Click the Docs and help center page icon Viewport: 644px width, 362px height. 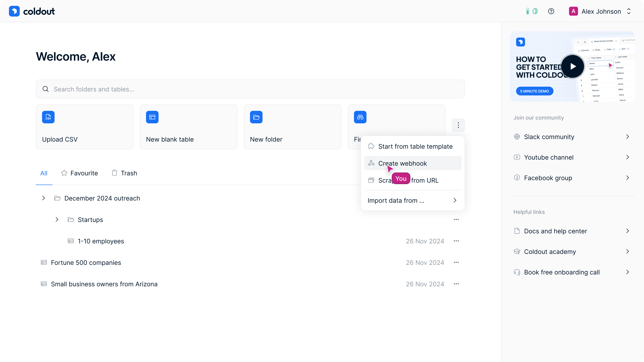pos(517,231)
